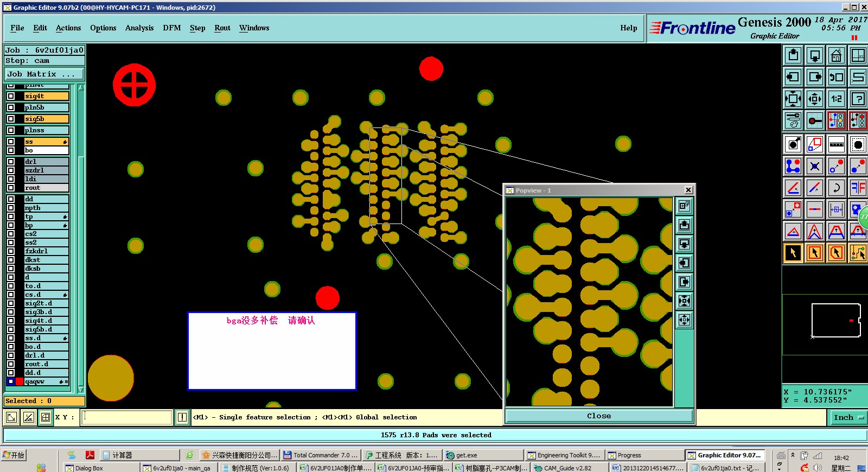
Task: Click the pan right icon
Action: coord(815,77)
